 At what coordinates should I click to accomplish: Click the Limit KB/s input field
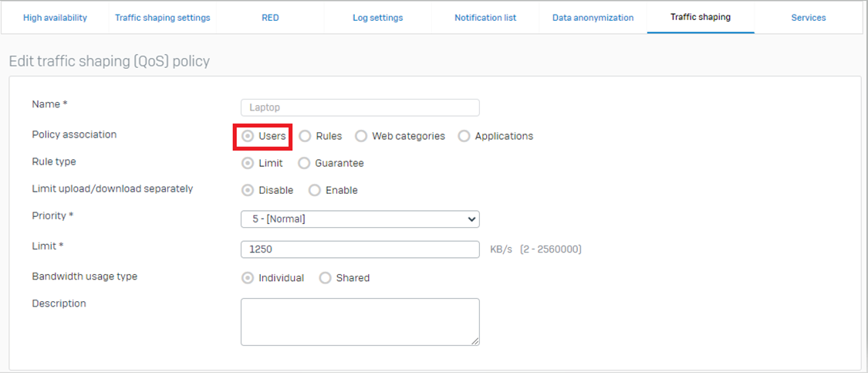[x=360, y=249]
